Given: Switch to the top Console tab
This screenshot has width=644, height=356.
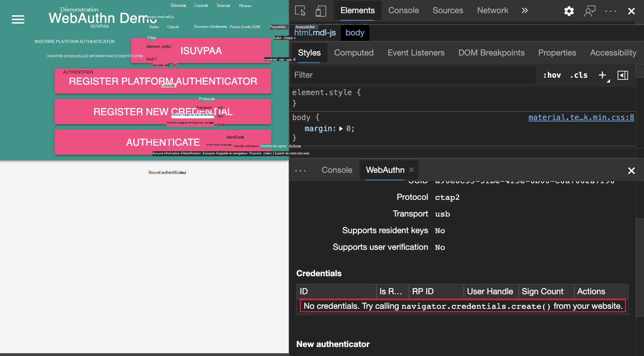Looking at the screenshot, I should tap(404, 10).
